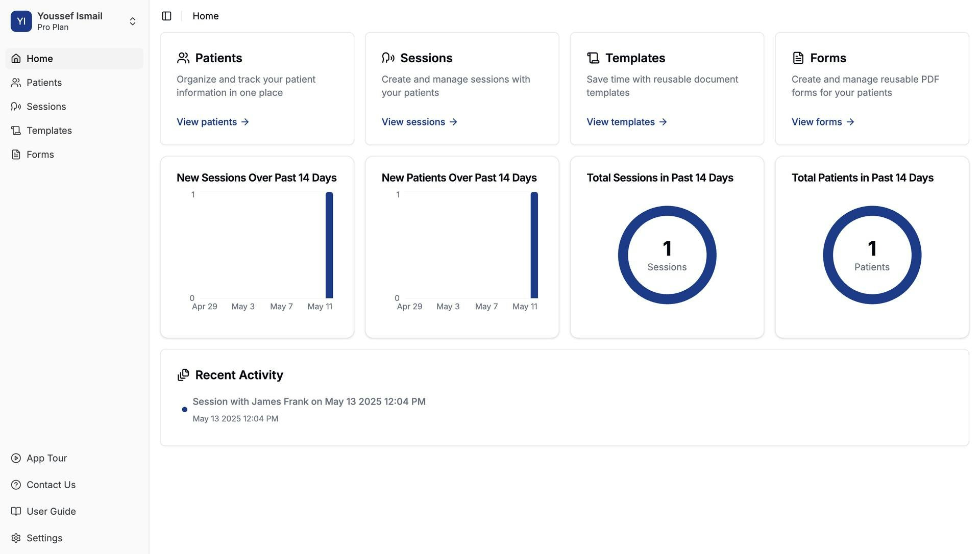
Task: Click the Total Sessions donut ring
Action: [x=623, y=255]
